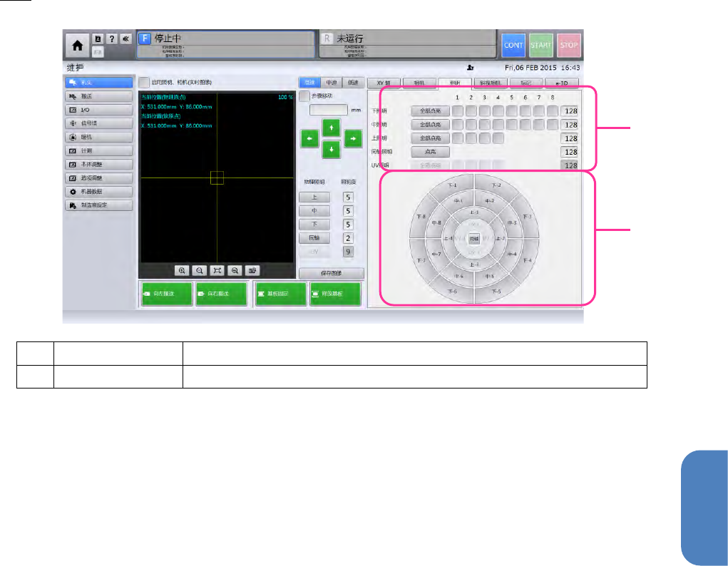Edit brightness value 5 beside 上 button

[x=348, y=197]
